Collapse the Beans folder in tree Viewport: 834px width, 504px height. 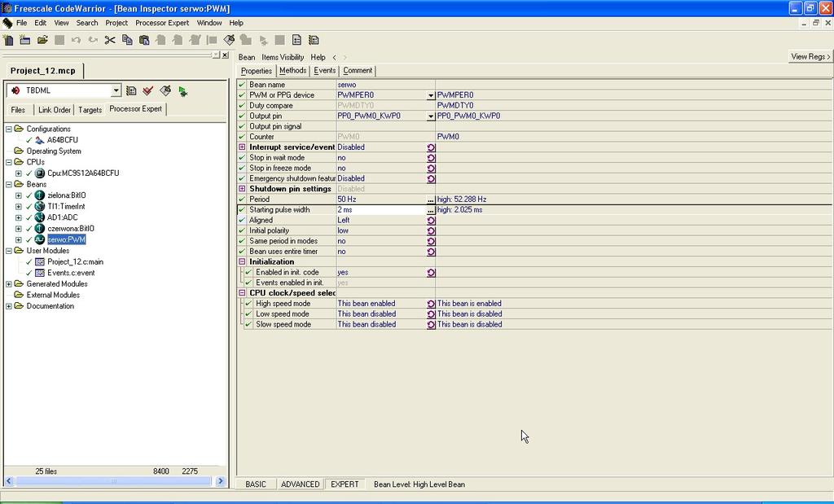click(x=8, y=185)
